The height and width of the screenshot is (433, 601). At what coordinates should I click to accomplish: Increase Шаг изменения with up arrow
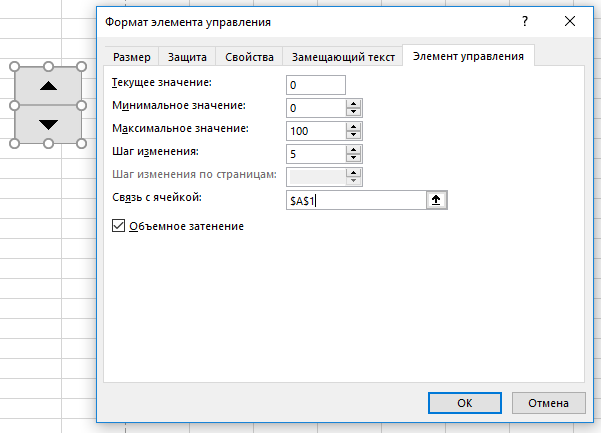(x=353, y=150)
